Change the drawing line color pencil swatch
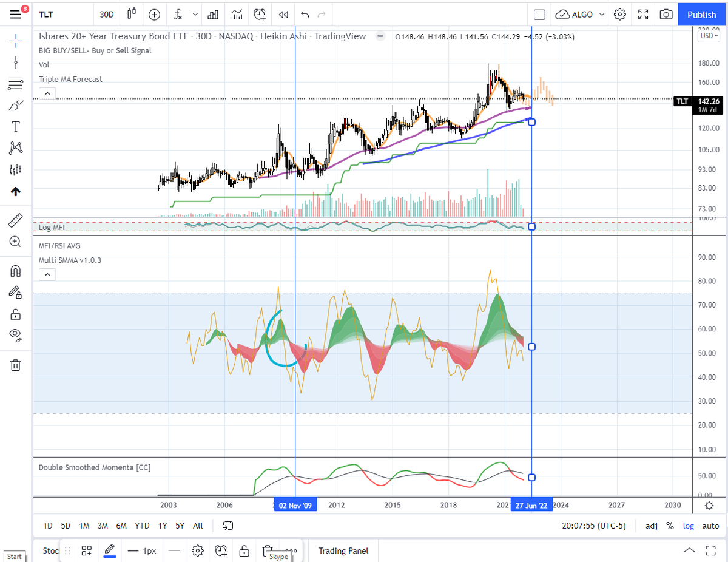 110,551
